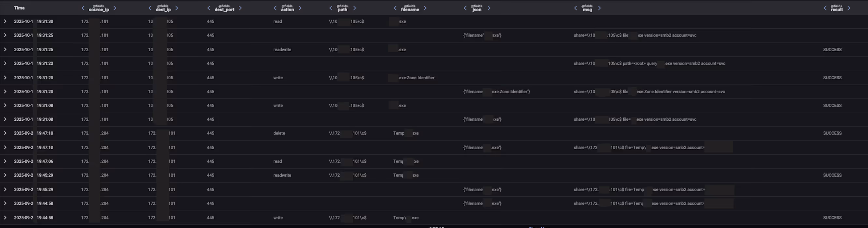The image size is (868, 228).
Task: Click left arrow beside msg header
Action: [x=576, y=8]
